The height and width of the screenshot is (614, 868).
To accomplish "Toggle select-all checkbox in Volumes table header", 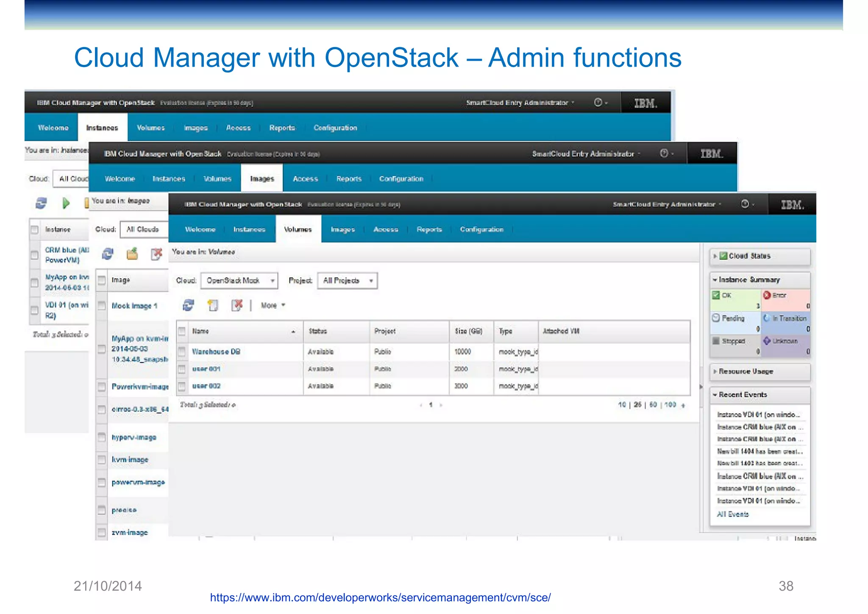I will (x=182, y=331).
